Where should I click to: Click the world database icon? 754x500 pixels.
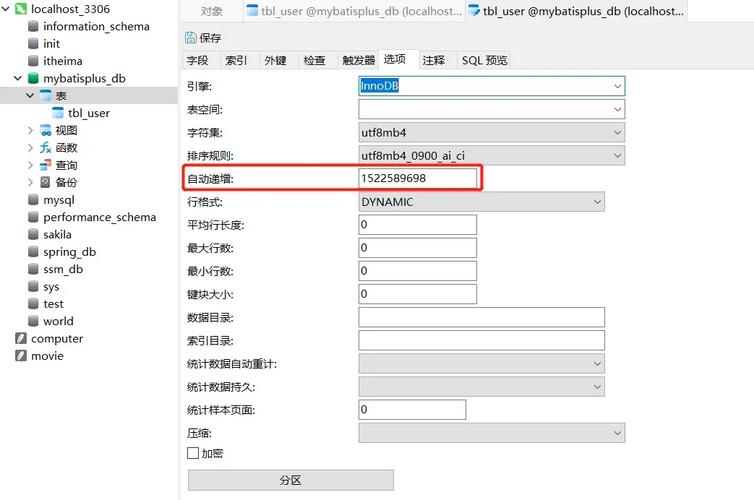33,321
